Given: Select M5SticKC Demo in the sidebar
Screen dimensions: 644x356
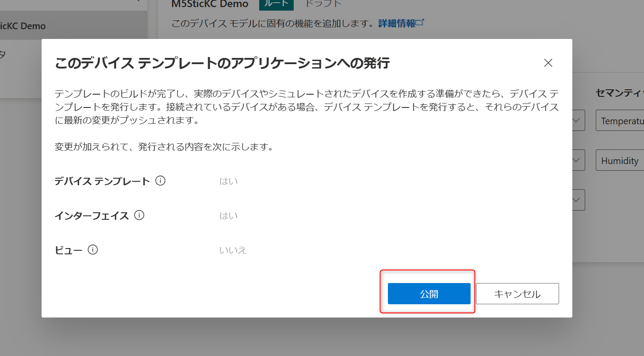Looking at the screenshot, I should 73,26.
